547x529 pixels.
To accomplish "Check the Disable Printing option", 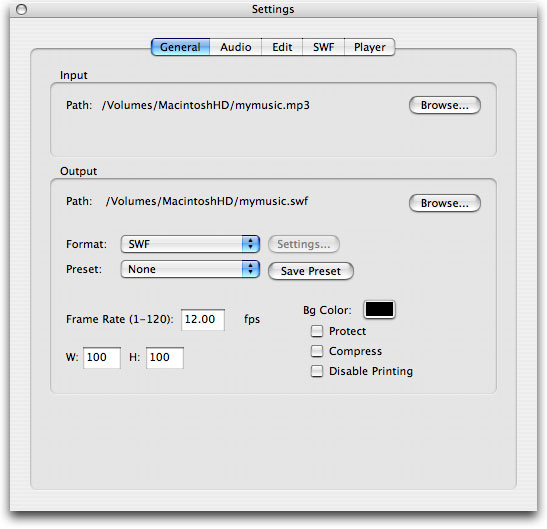I will (317, 371).
